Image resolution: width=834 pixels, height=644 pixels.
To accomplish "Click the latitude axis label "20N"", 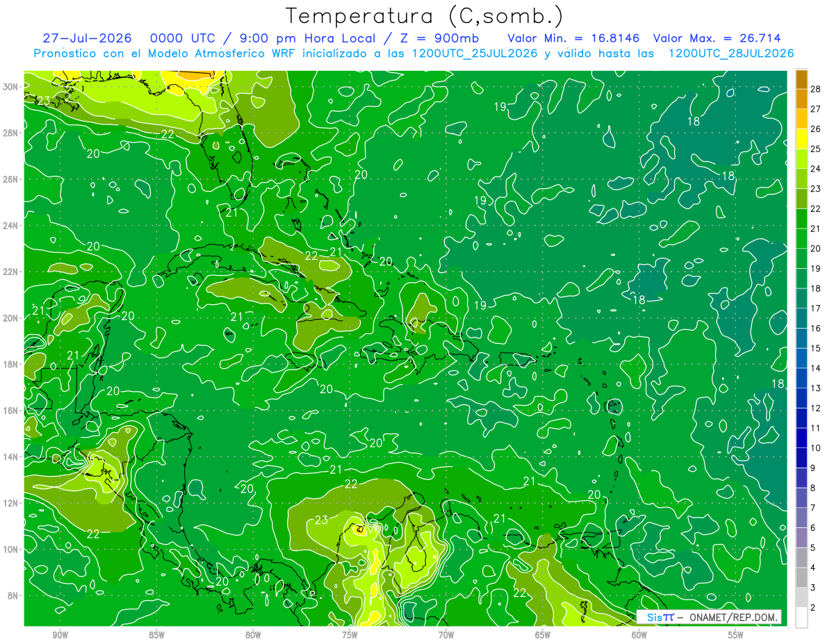I will (x=12, y=318).
